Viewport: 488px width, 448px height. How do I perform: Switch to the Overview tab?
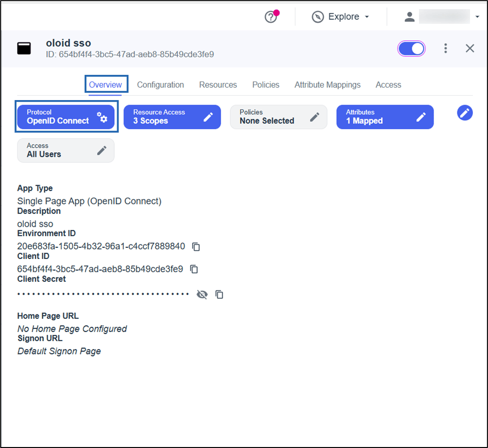pos(105,85)
